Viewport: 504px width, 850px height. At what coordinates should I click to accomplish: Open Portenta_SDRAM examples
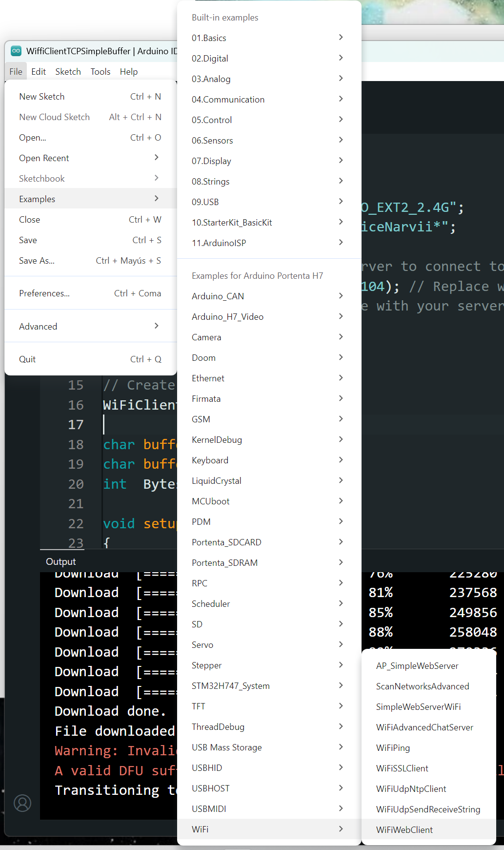pos(269,563)
